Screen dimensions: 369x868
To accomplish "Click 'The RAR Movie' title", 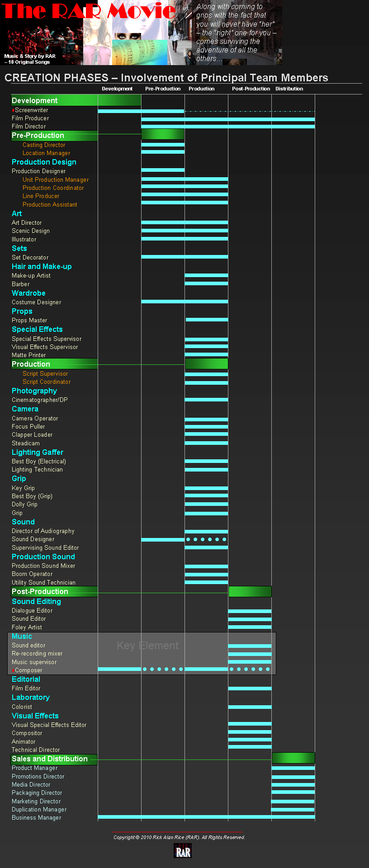I will (88, 11).
